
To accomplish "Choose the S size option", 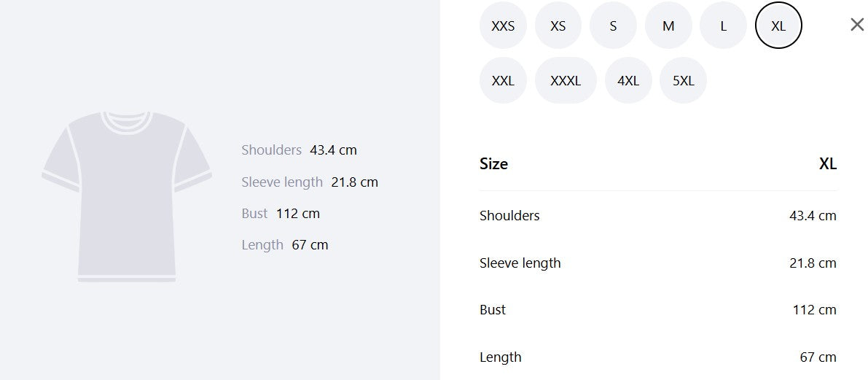I will 613,26.
